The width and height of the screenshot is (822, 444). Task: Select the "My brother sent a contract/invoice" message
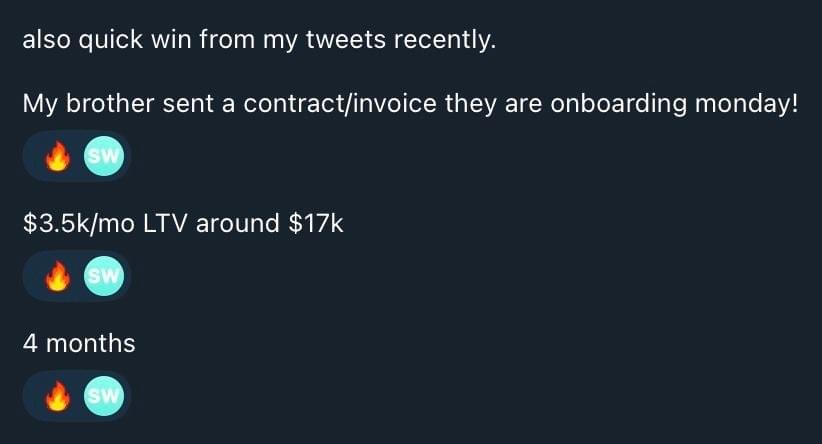point(410,104)
